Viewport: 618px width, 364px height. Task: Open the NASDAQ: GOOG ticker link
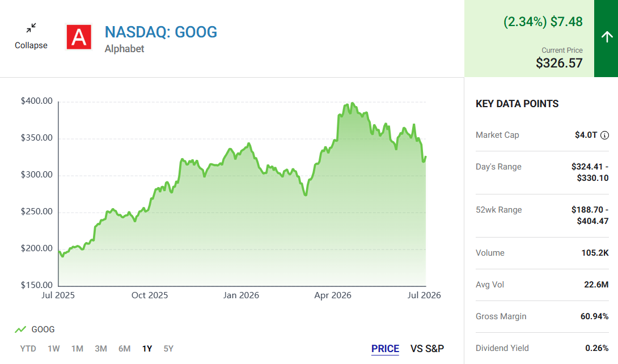tap(161, 32)
